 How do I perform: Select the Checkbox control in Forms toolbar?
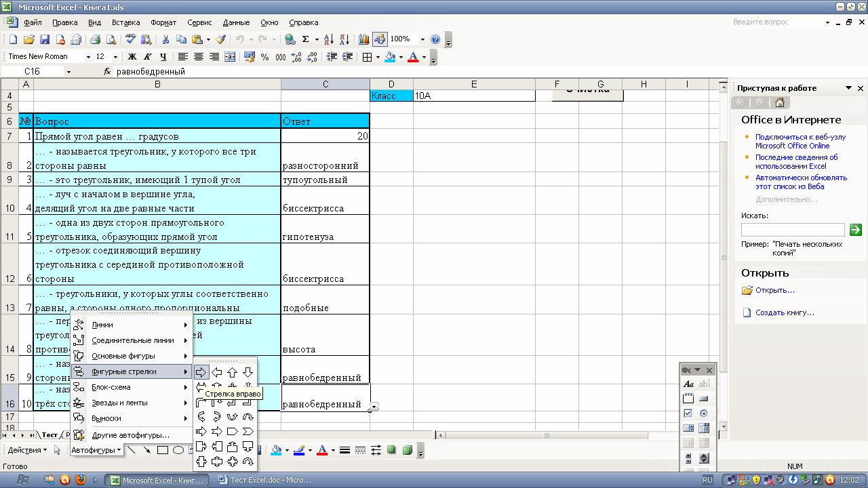point(688,413)
